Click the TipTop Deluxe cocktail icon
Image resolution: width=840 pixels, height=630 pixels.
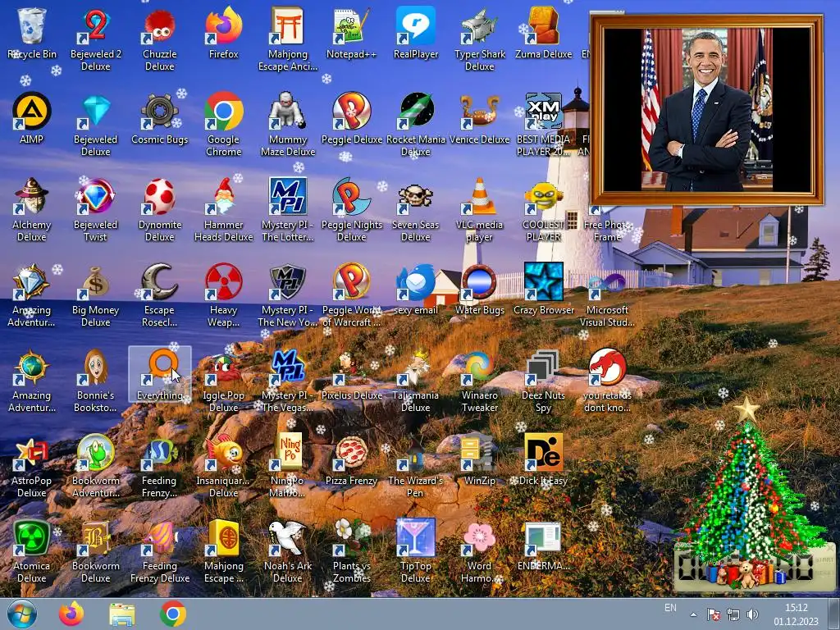point(416,536)
